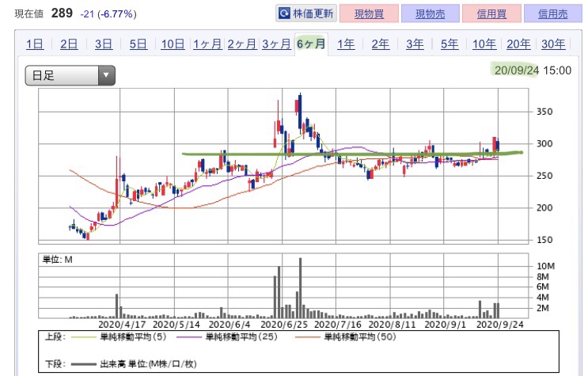Click the current price value 289
Image resolution: width=588 pixels, height=376 pixels.
[62, 13]
